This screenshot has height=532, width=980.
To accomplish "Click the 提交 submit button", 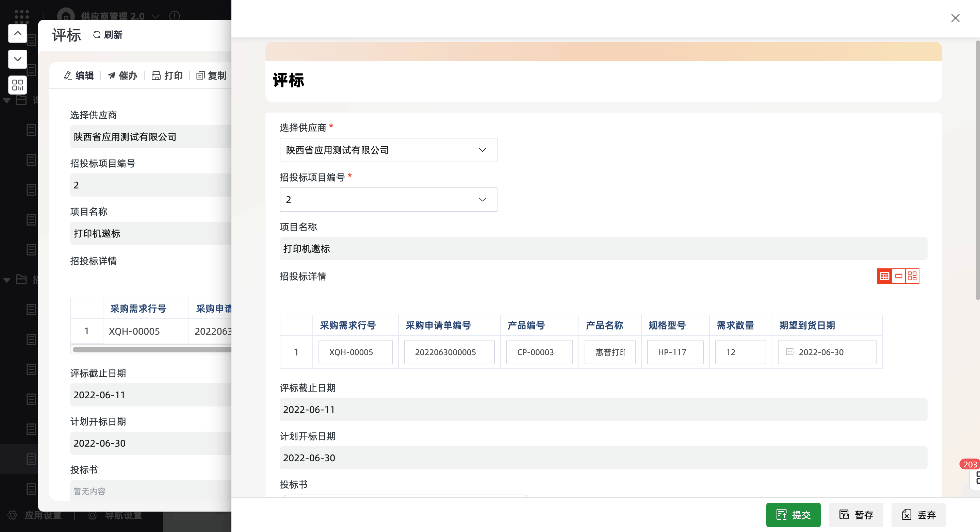I will pyautogui.click(x=793, y=515).
